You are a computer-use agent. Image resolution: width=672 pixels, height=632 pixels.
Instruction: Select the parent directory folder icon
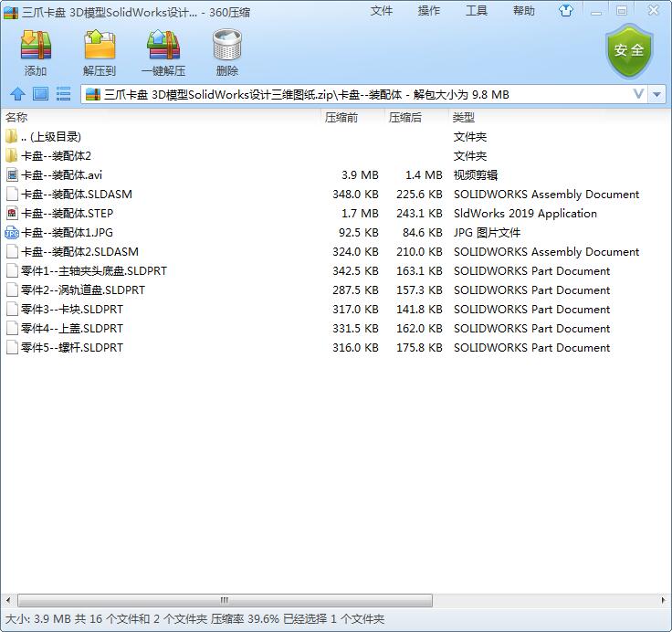point(12,136)
